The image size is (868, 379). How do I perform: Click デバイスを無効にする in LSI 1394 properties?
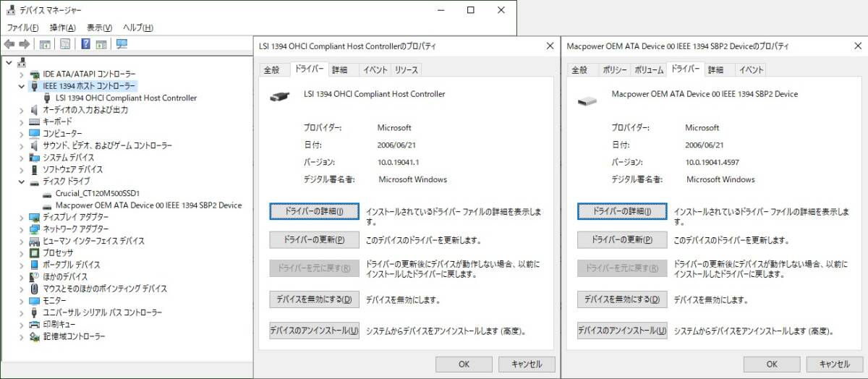coord(315,299)
